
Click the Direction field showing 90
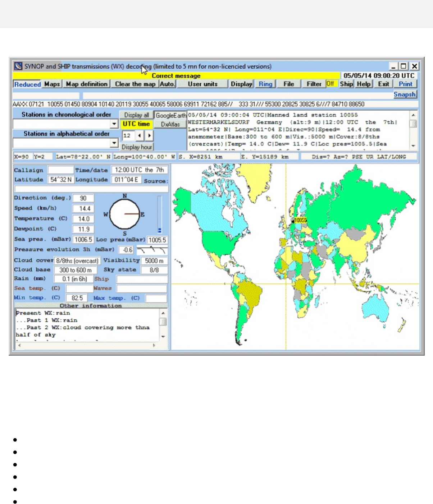click(x=83, y=198)
